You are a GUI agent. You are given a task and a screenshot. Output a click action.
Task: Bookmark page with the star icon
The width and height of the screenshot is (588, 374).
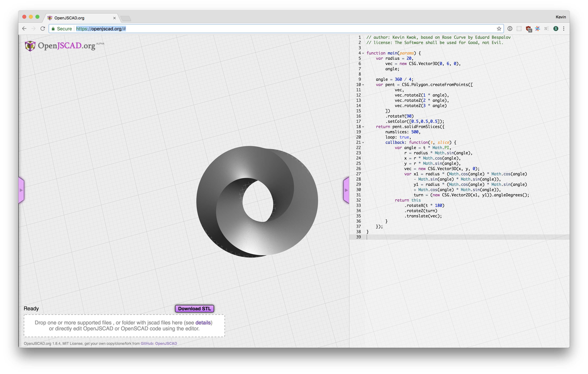[x=499, y=29]
